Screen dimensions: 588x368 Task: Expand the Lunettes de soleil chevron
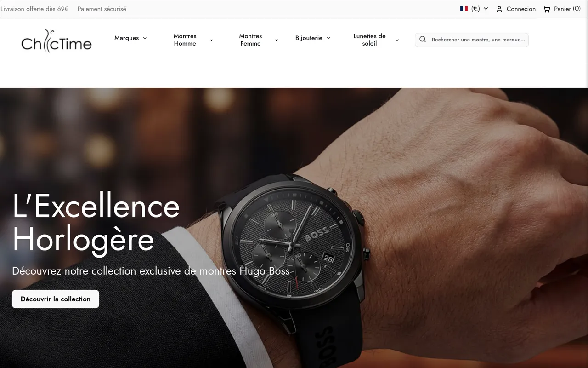click(397, 40)
